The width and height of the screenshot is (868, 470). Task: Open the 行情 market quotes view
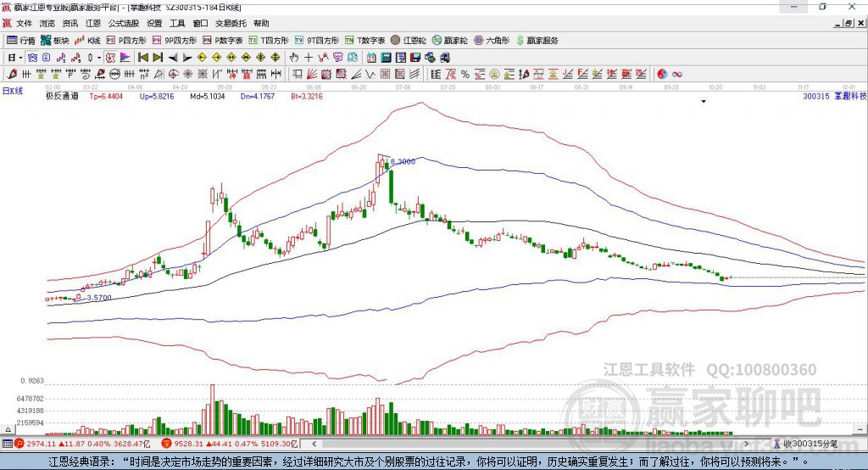tap(20, 41)
